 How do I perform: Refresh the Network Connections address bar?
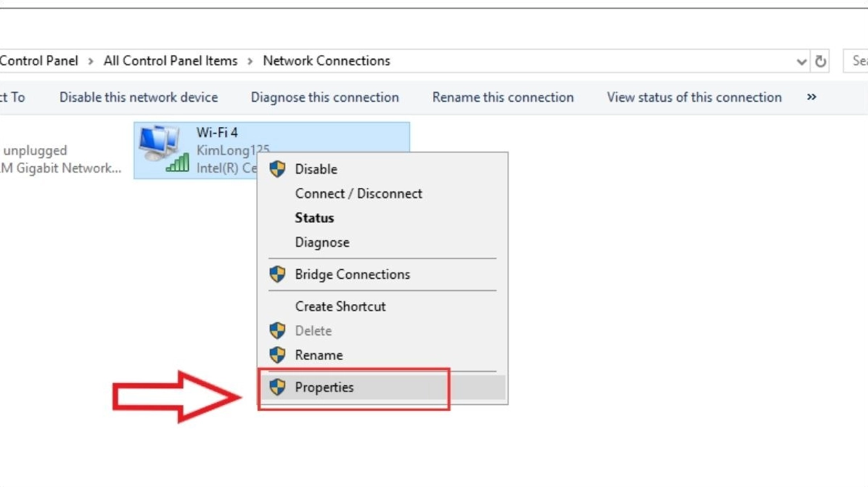[821, 62]
